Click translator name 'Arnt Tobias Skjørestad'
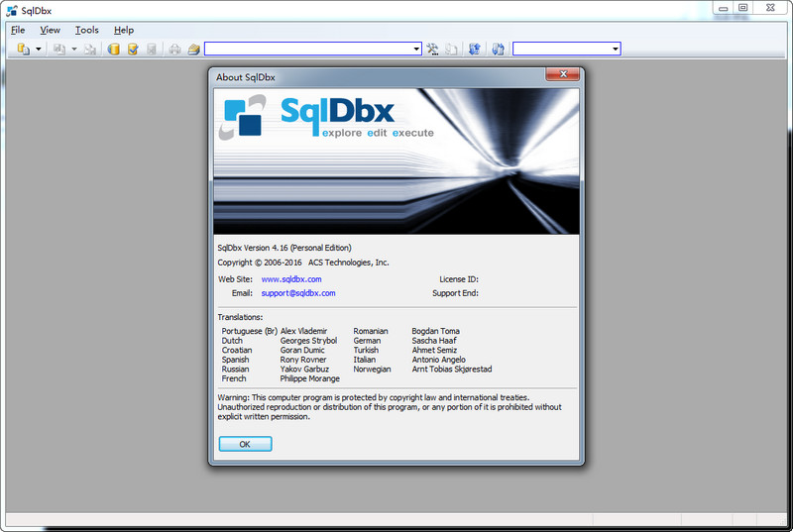793x532 pixels. (x=452, y=370)
